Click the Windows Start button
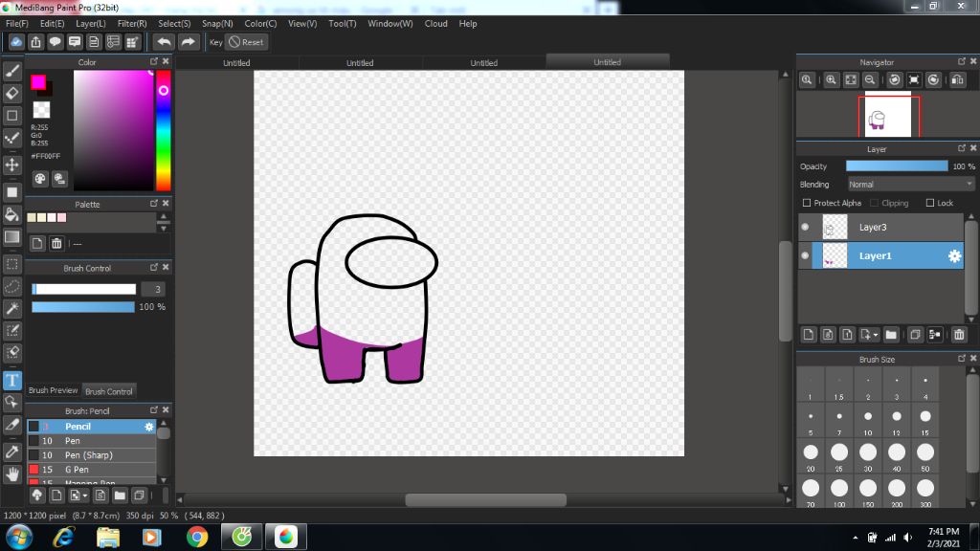Image resolution: width=980 pixels, height=551 pixels. 19,537
